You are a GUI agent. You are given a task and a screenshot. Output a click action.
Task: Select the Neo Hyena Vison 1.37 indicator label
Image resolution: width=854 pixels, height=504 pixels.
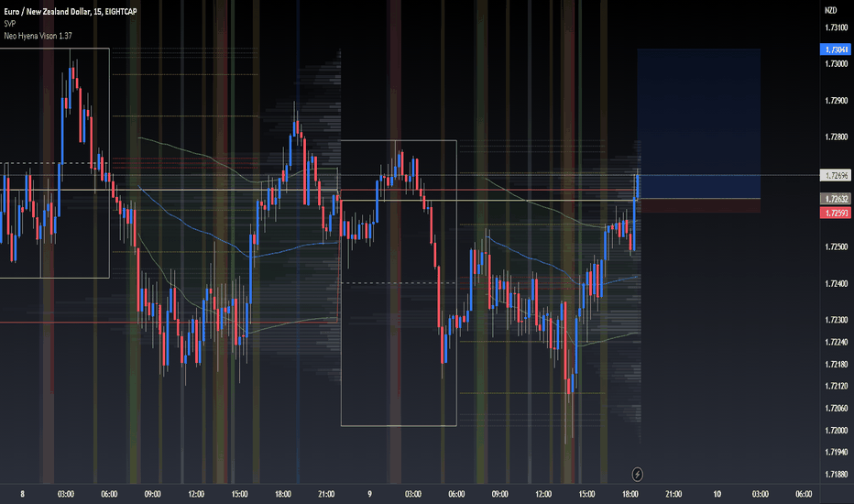click(x=38, y=36)
